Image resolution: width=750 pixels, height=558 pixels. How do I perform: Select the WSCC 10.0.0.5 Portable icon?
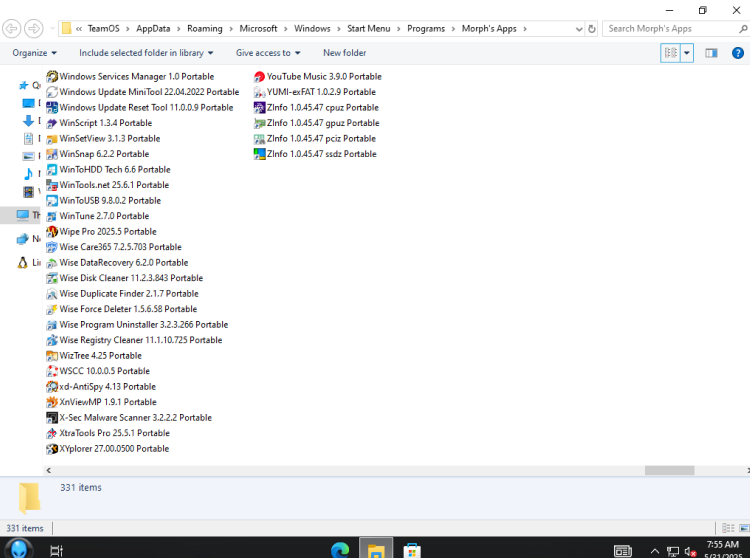pos(52,371)
